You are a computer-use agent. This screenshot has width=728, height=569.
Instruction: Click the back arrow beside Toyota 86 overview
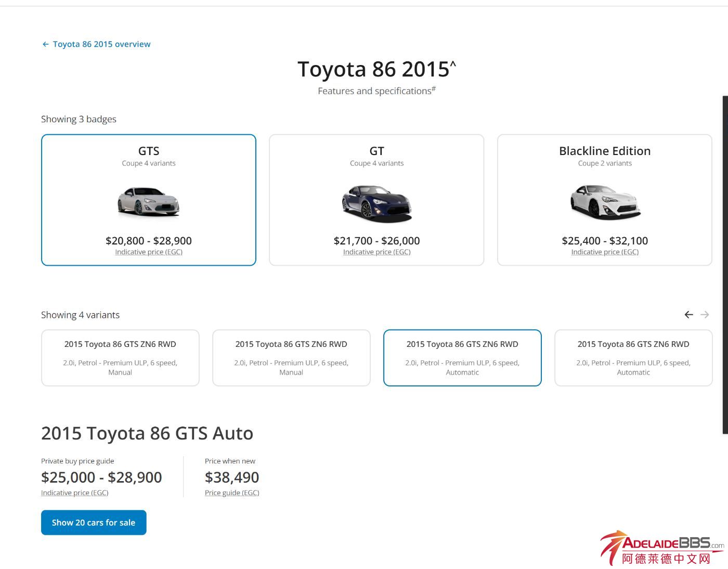click(x=45, y=45)
